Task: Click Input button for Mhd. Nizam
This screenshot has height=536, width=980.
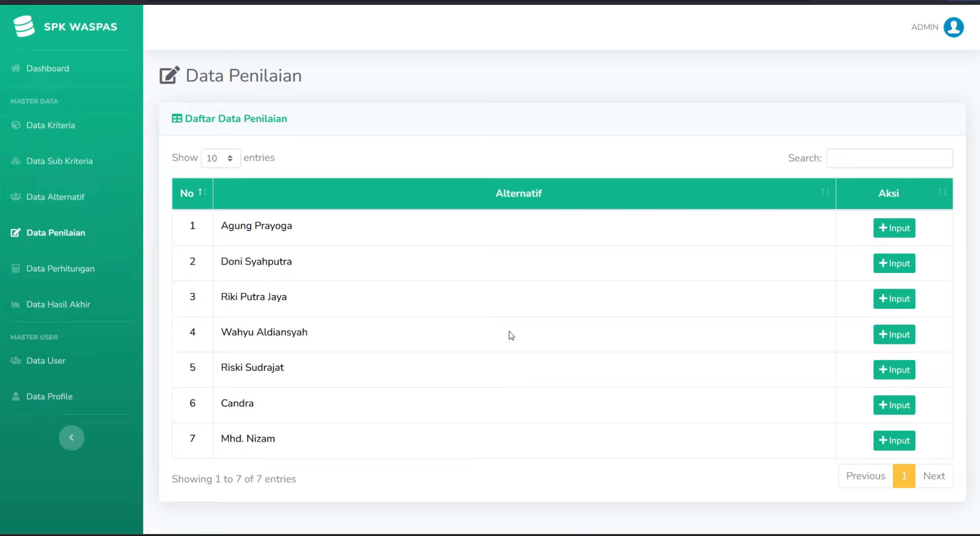Action: point(894,440)
